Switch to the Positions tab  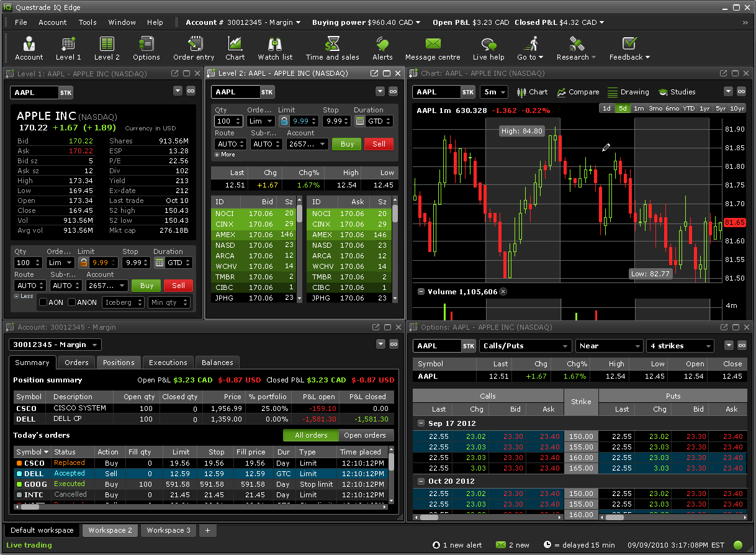119,363
